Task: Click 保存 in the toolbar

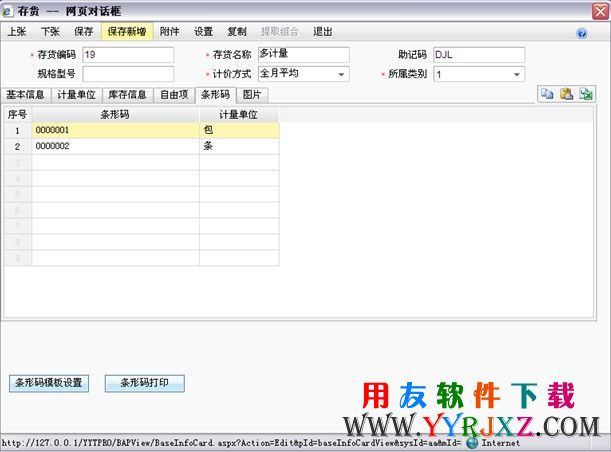Action: [x=84, y=32]
